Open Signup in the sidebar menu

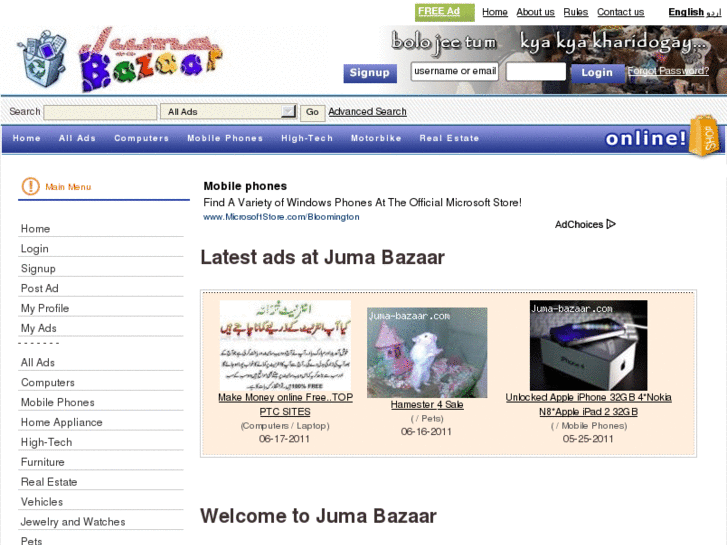(x=38, y=269)
